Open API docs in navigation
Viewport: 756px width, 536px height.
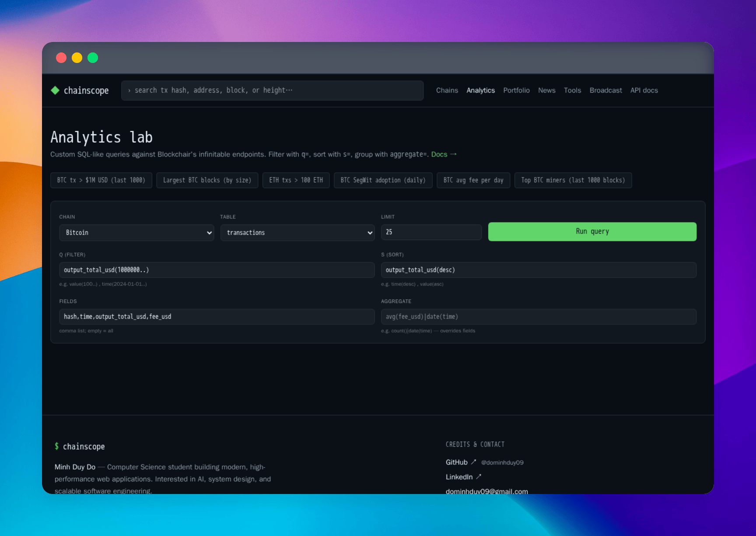pos(644,90)
